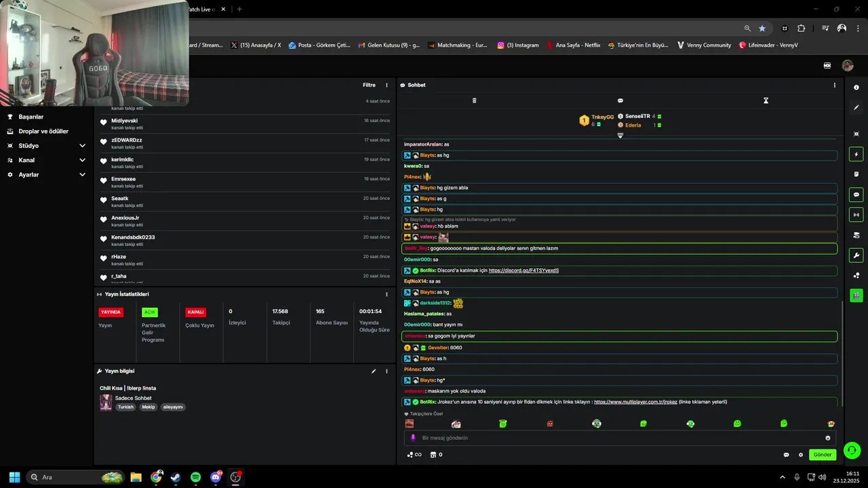Viewport: 868px width, 488px height.
Task: Click wrench icon in right bar
Action: [x=856, y=256]
